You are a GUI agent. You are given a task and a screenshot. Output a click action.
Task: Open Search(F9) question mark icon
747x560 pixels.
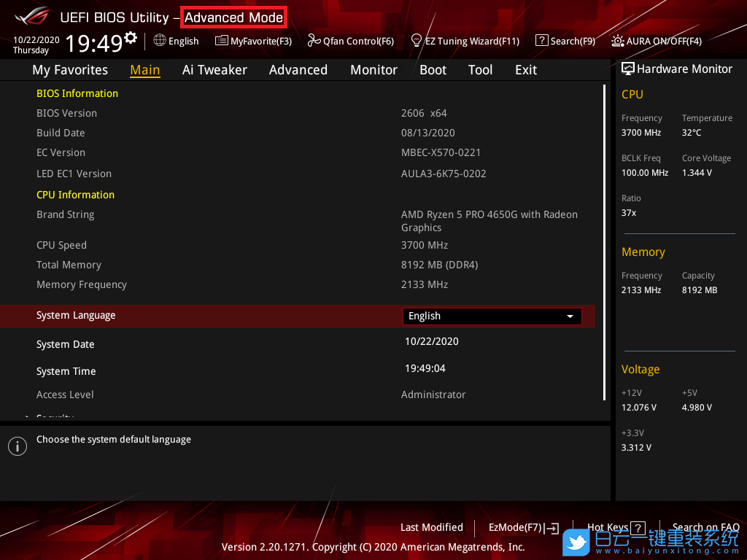click(x=541, y=41)
